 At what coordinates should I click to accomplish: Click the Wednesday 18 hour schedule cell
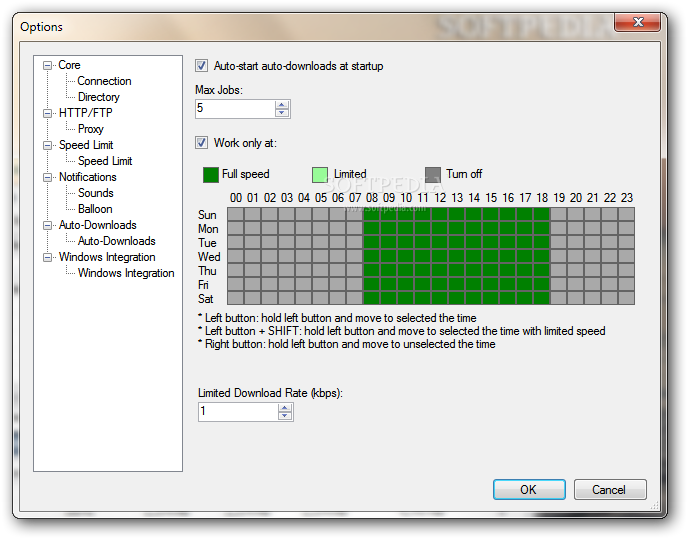541,256
